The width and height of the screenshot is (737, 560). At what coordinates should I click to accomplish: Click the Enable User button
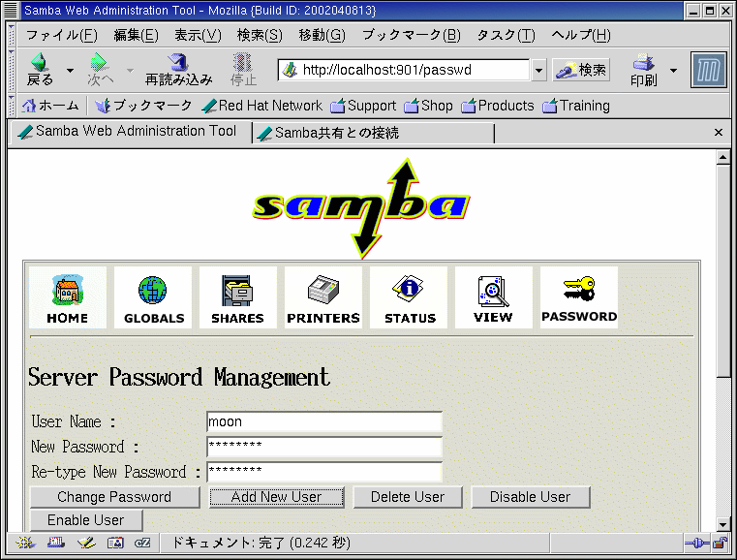(x=86, y=520)
